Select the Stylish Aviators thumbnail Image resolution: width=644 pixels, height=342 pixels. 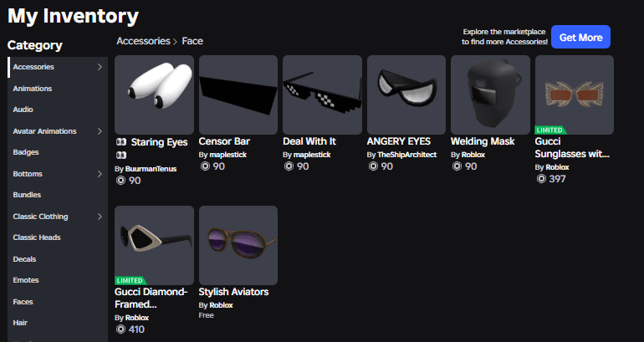(x=238, y=245)
